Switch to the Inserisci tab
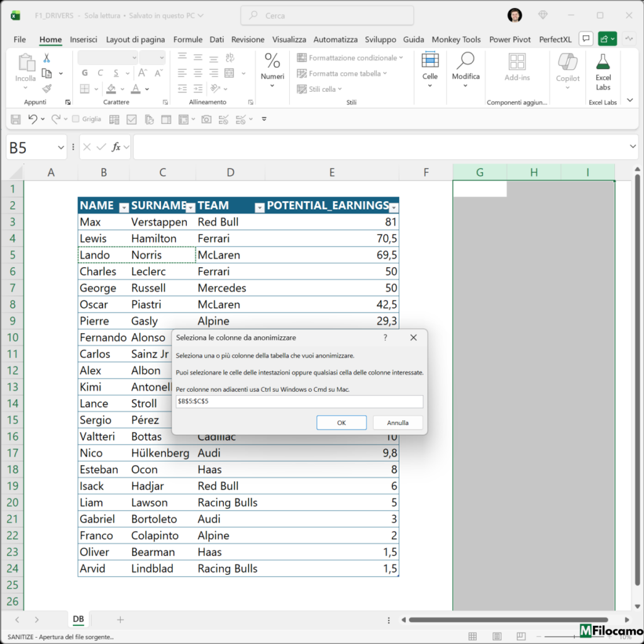 tap(84, 40)
